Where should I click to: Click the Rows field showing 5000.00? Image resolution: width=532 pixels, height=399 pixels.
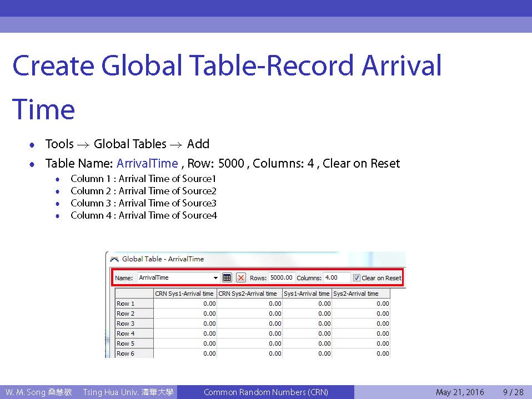(282, 277)
